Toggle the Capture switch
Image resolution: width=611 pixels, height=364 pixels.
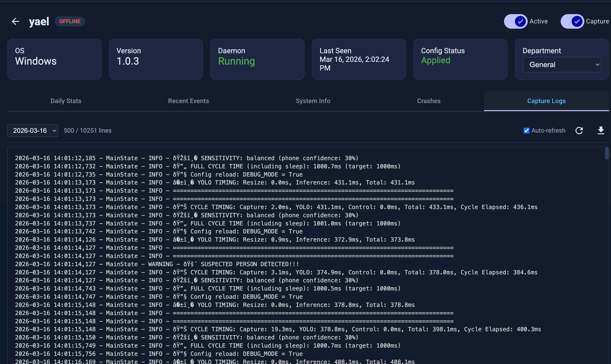[572, 21]
